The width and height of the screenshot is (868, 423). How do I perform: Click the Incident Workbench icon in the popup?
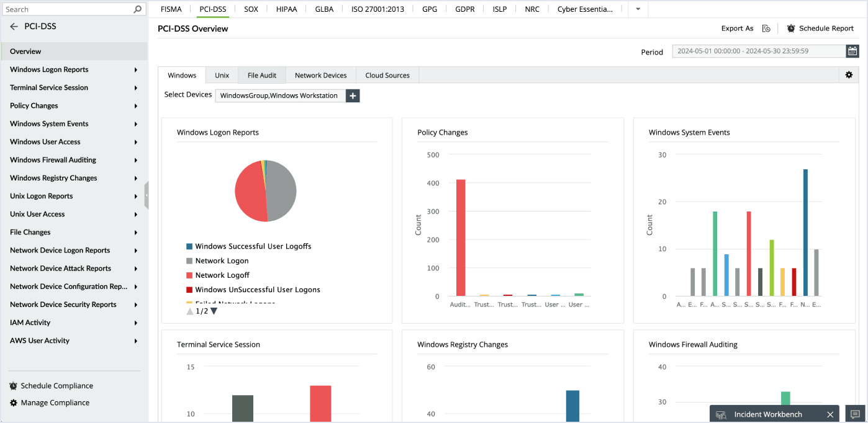[x=721, y=414]
